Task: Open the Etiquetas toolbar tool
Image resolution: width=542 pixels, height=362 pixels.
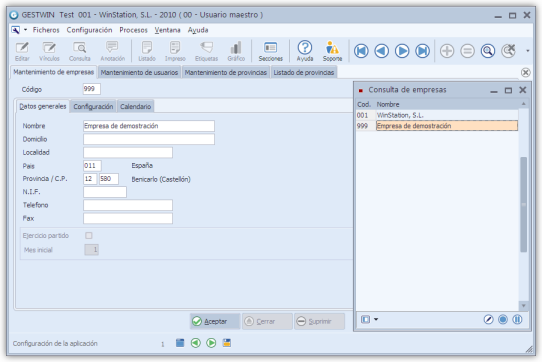Action: point(206,51)
